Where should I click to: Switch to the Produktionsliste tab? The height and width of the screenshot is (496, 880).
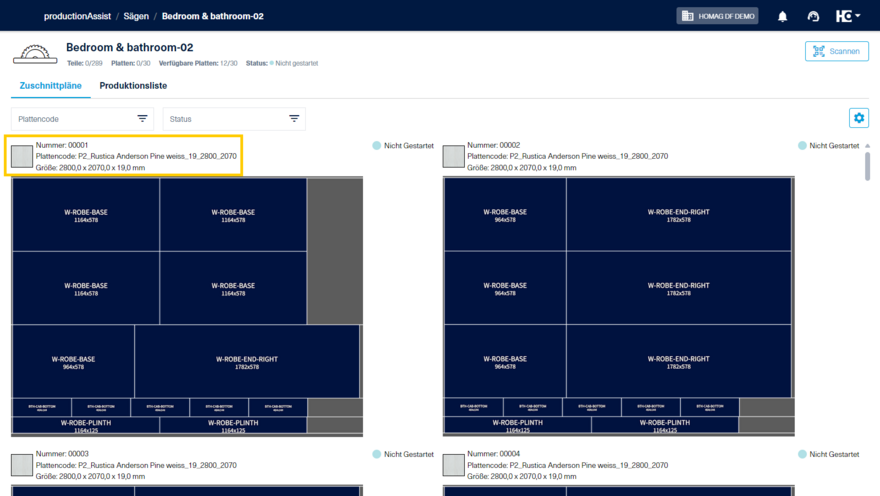pyautogui.click(x=133, y=86)
